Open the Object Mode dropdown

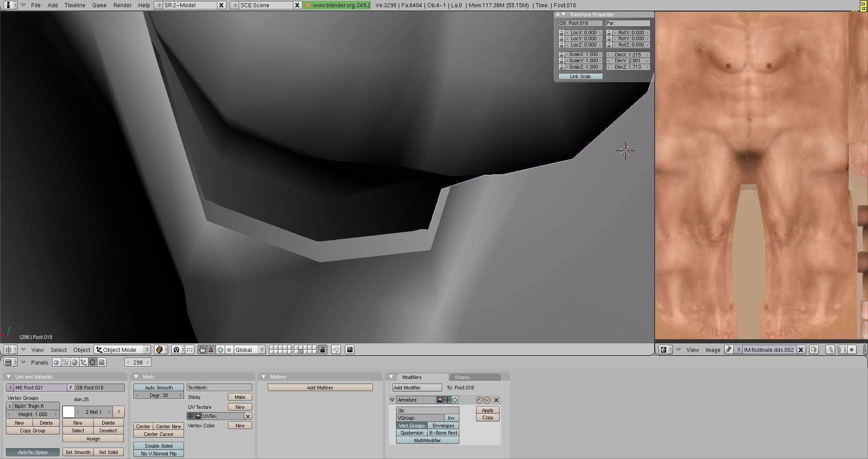[123, 350]
